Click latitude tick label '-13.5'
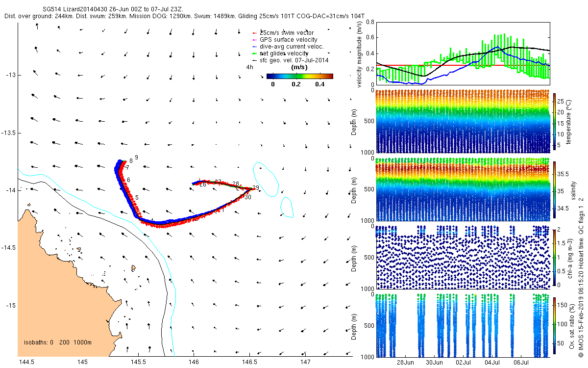Image resolution: width=588 pixels, height=368 pixels. pyautogui.click(x=9, y=133)
